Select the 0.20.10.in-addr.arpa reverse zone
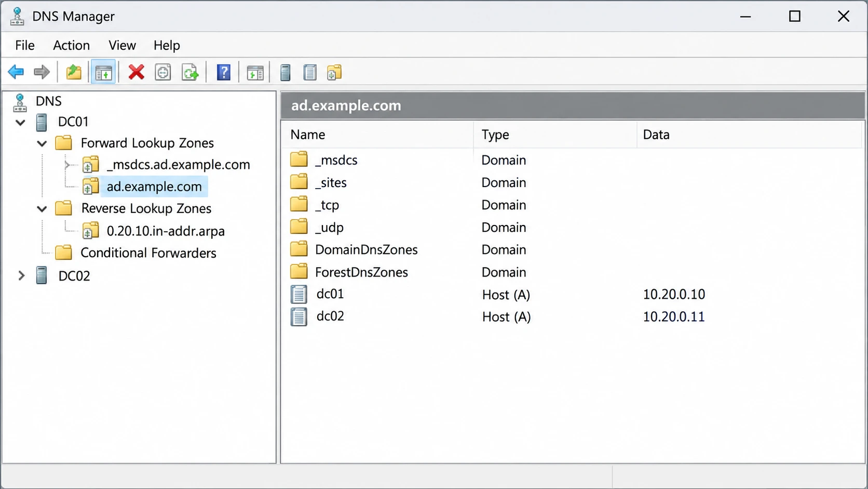868x489 pixels. point(166,231)
